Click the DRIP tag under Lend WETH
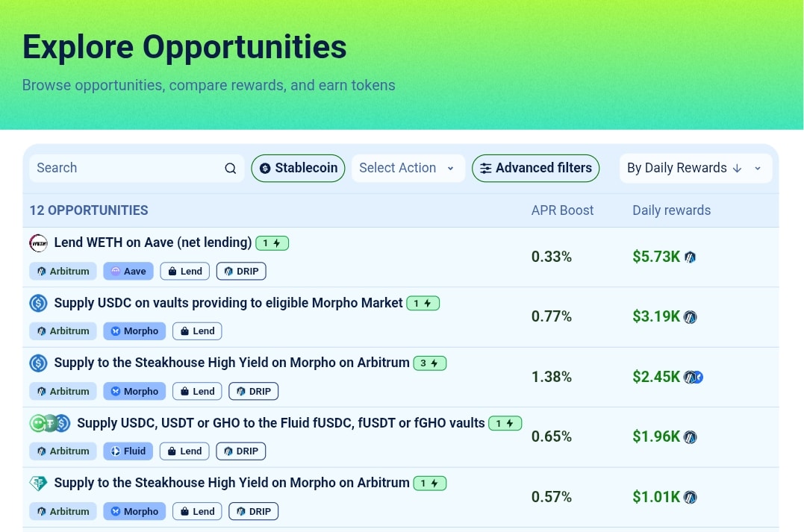Image resolution: width=804 pixels, height=532 pixels. (241, 271)
